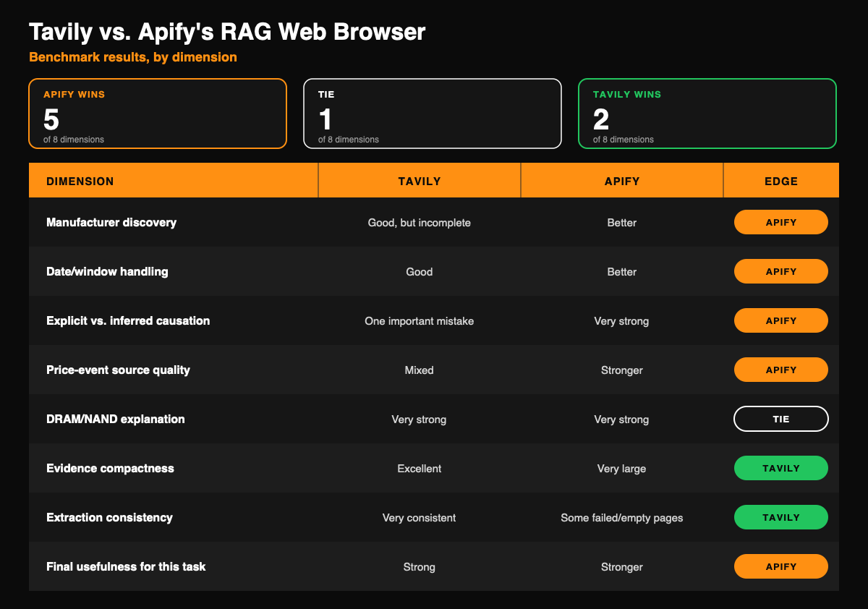This screenshot has height=609, width=868.
Task: Click the APIFY badge for Final usefulness
Action: [781, 566]
